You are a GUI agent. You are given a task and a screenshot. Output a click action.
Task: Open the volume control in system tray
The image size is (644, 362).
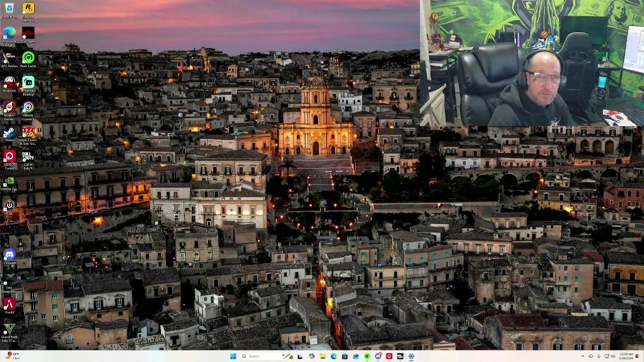tap(612, 356)
